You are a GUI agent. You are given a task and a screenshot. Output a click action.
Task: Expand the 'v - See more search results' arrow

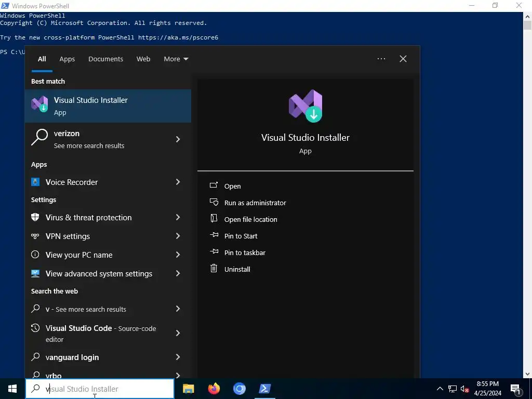[x=178, y=309]
